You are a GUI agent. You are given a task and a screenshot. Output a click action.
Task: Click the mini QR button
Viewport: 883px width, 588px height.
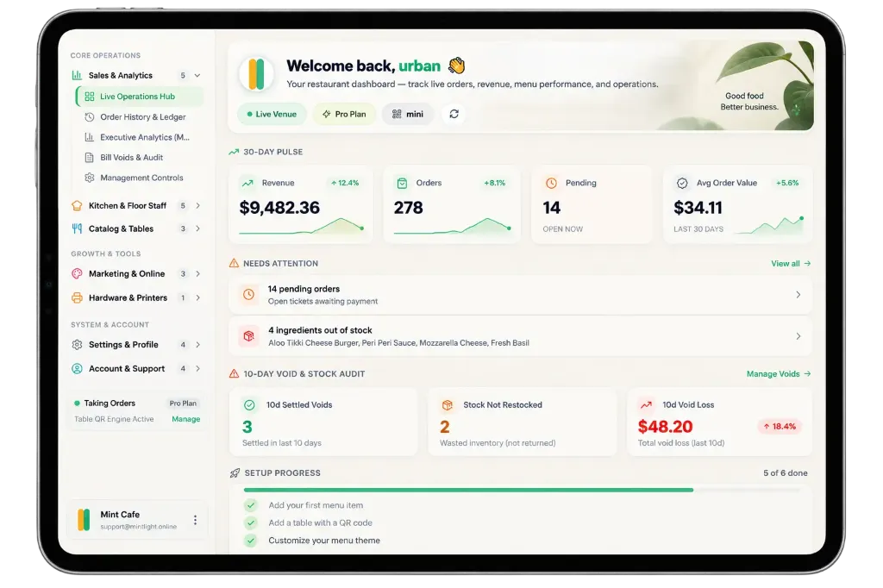pos(408,114)
